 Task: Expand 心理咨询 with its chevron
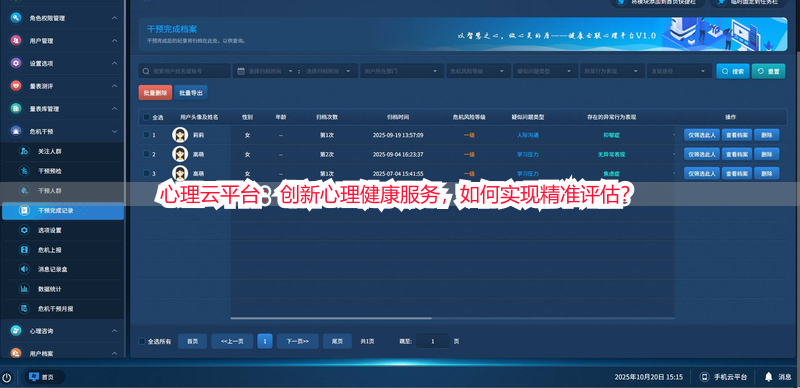pyautogui.click(x=115, y=331)
